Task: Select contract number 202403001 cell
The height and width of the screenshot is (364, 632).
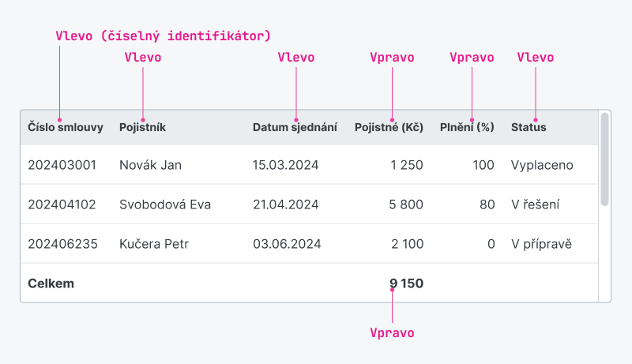Action: pyautogui.click(x=62, y=165)
